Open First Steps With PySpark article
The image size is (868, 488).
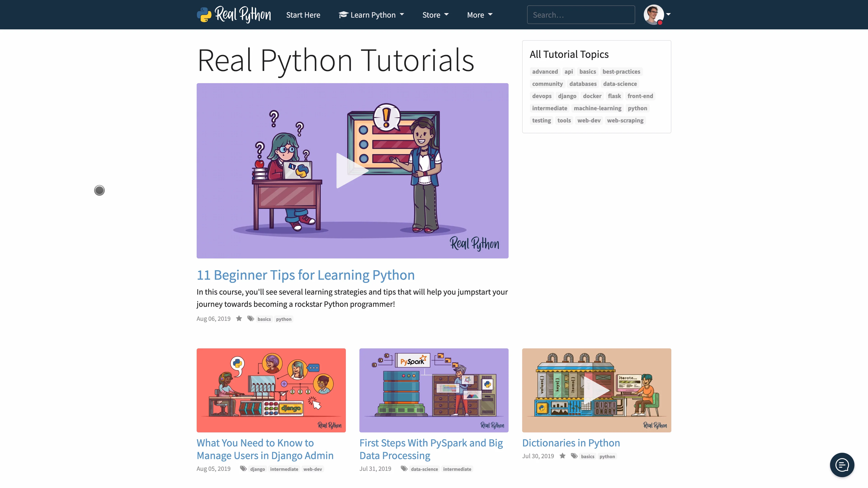(431, 449)
